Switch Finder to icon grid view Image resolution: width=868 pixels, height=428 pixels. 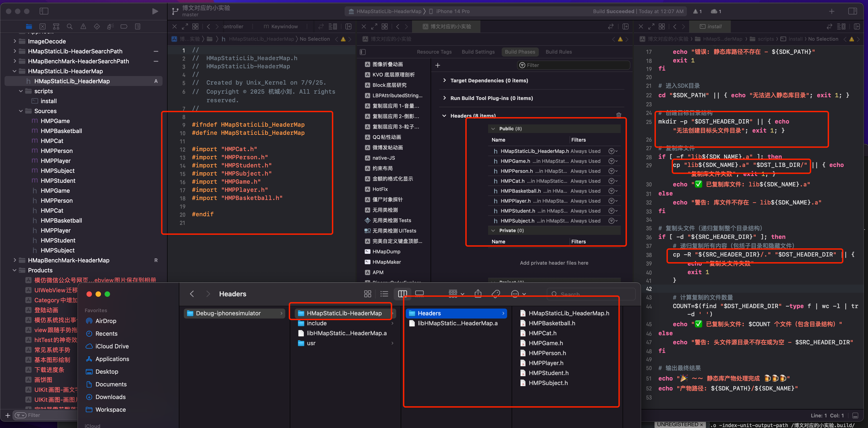(x=368, y=294)
